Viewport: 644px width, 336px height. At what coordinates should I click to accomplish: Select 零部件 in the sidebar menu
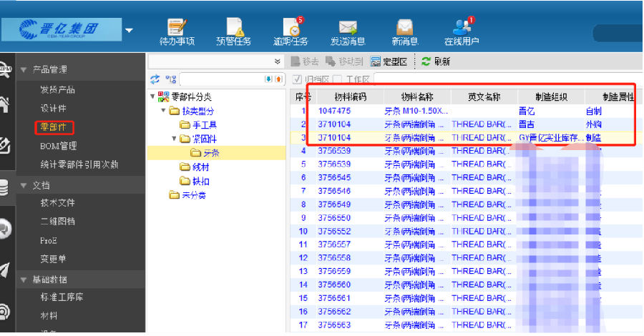pyautogui.click(x=54, y=127)
